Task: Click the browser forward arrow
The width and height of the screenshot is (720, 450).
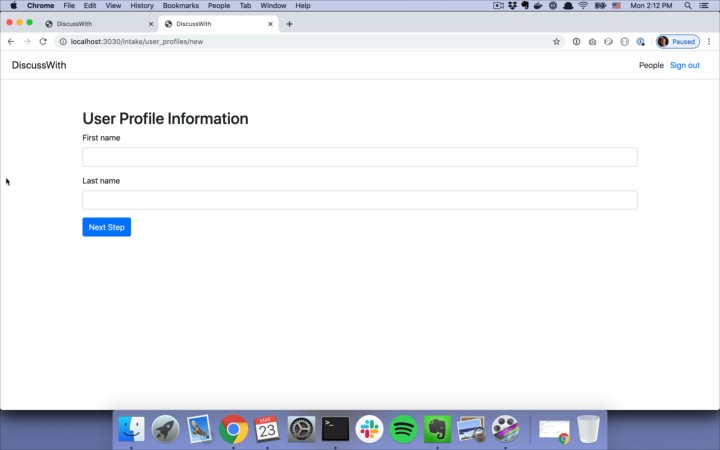Action: 27,41
